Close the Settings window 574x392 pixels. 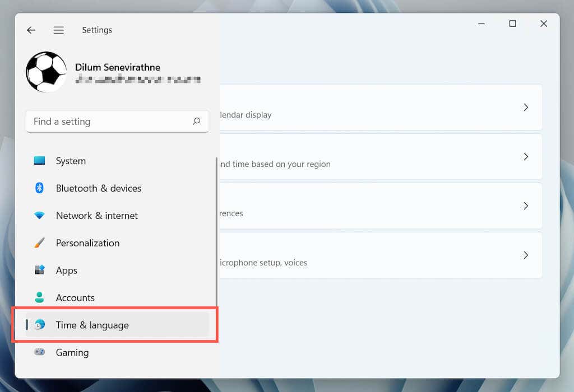544,24
